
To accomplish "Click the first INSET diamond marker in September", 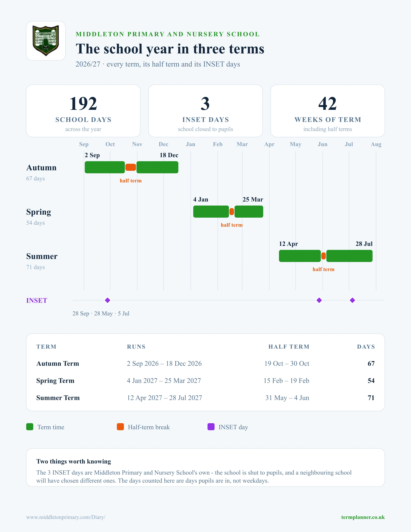I will coord(108,300).
